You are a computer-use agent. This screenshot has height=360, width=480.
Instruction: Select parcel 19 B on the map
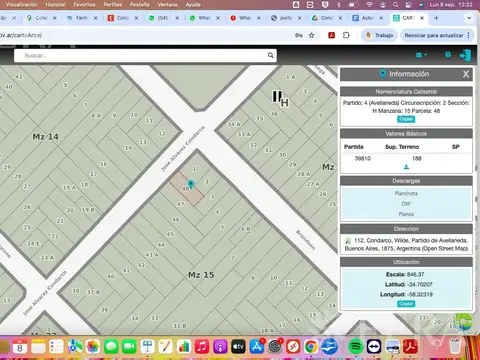88,210
